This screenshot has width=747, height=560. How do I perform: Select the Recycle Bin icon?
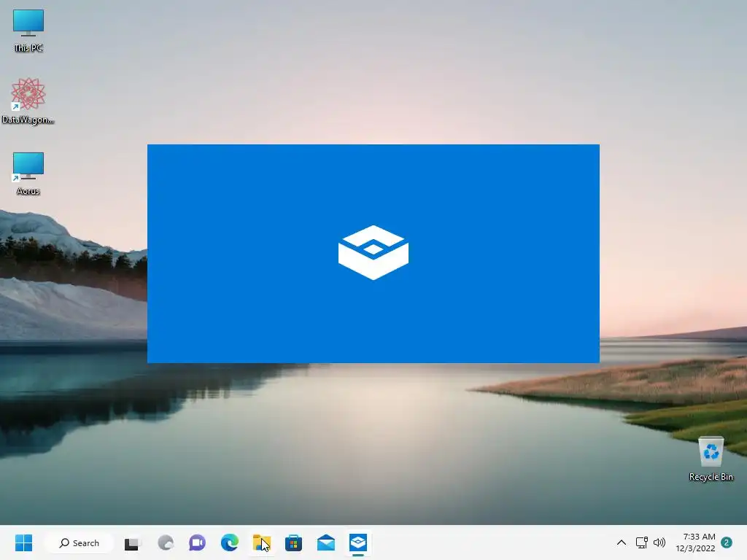pyautogui.click(x=711, y=459)
